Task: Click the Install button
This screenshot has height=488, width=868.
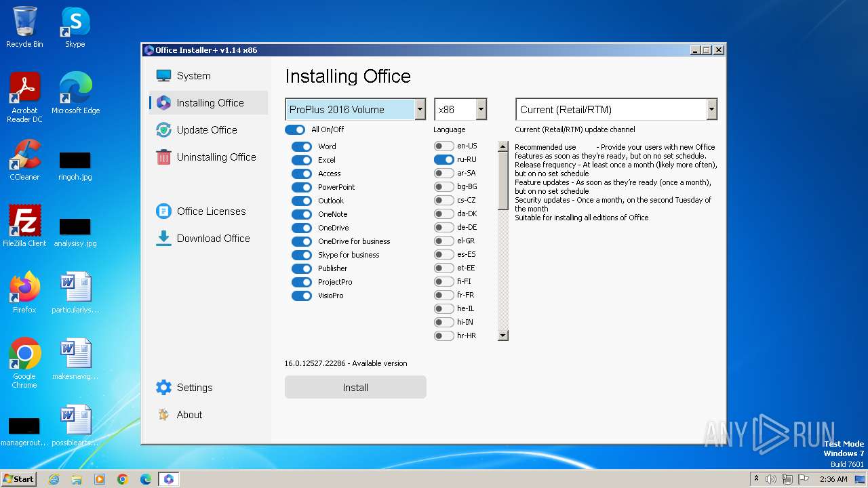Action: pyautogui.click(x=355, y=388)
